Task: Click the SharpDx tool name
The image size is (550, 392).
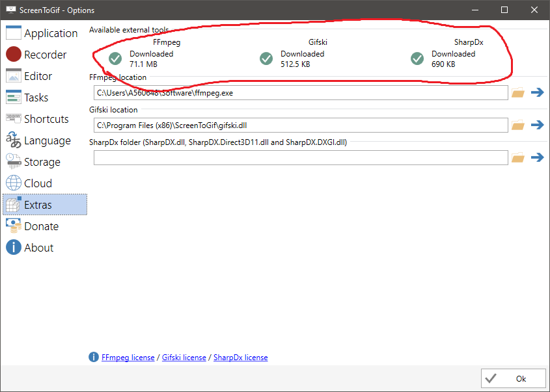Action: (x=469, y=42)
